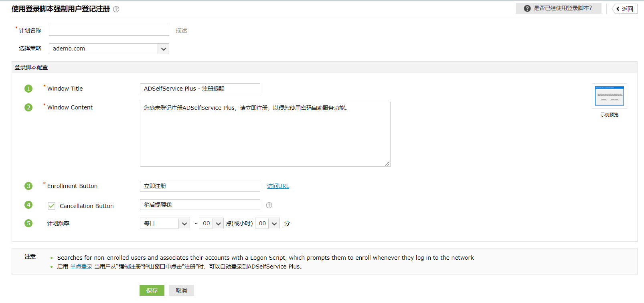The image size is (644, 303).
Task: Click the 示例预览 caption text
Action: 610,115
